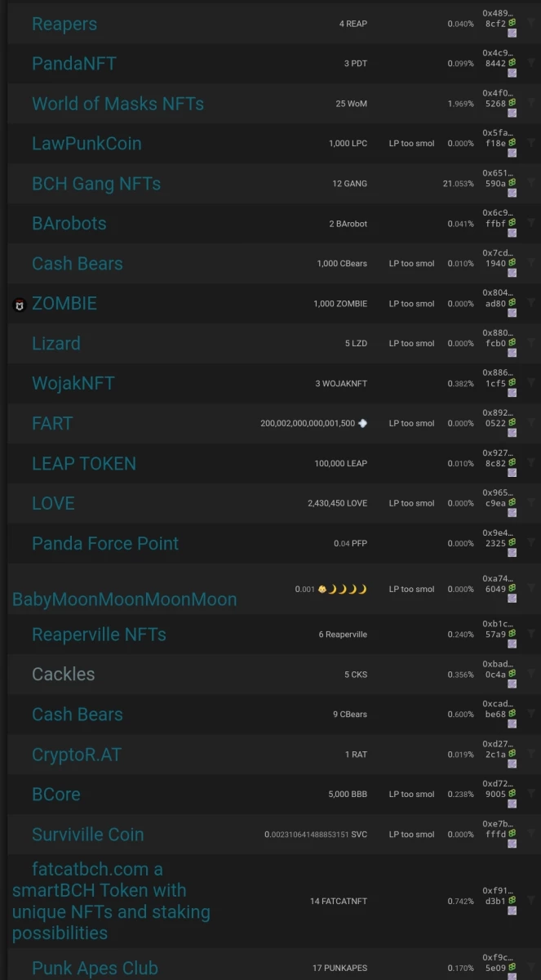
Task: Toggle the filter icon in World of Masks row
Action: 531,102
